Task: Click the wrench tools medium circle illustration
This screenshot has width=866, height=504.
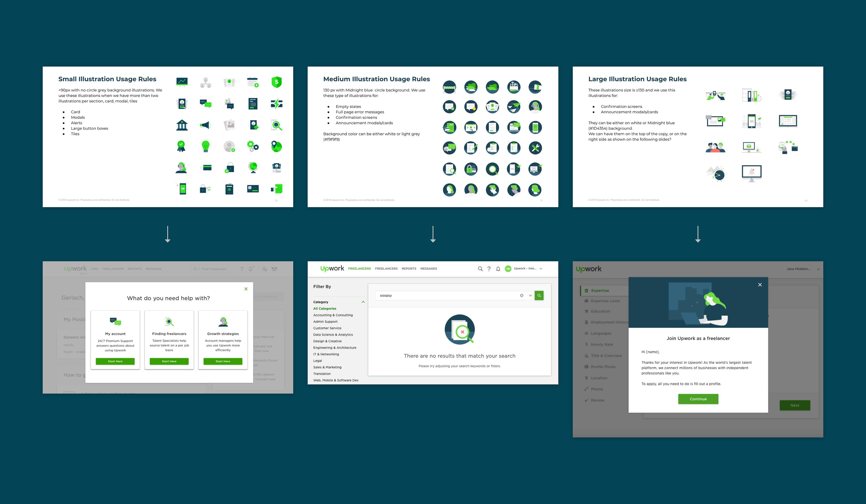Action: (535, 148)
